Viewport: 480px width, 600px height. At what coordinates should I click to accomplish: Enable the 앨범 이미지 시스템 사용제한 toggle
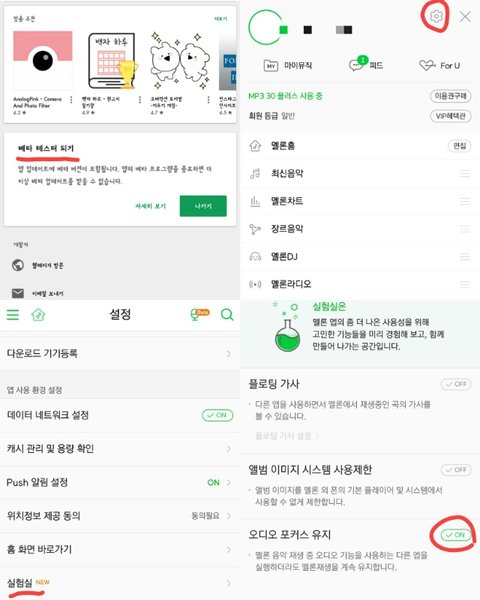coord(456,470)
